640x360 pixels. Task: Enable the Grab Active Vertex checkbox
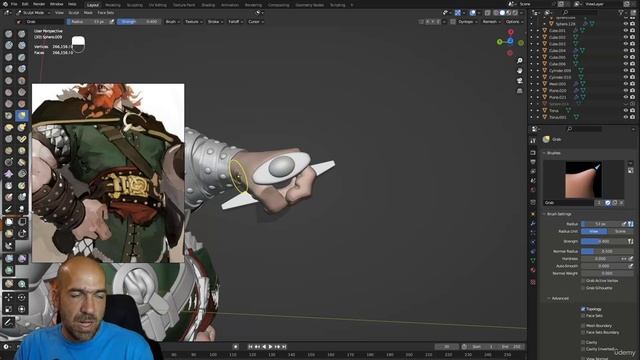pos(583,281)
